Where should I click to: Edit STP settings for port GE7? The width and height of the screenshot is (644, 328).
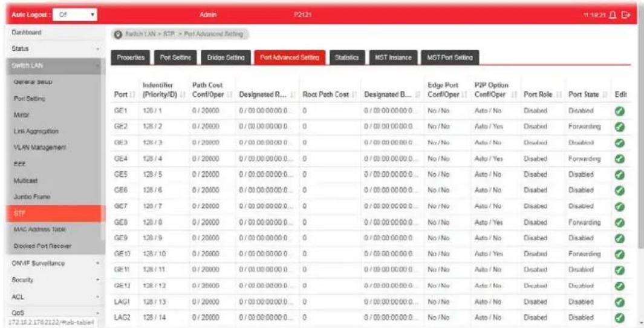(x=619, y=206)
